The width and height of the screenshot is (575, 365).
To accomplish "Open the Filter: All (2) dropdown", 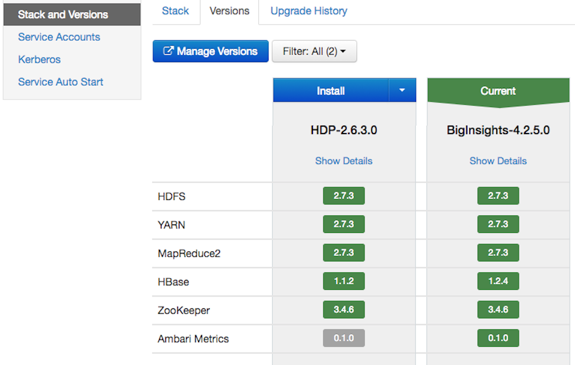I will tap(314, 51).
